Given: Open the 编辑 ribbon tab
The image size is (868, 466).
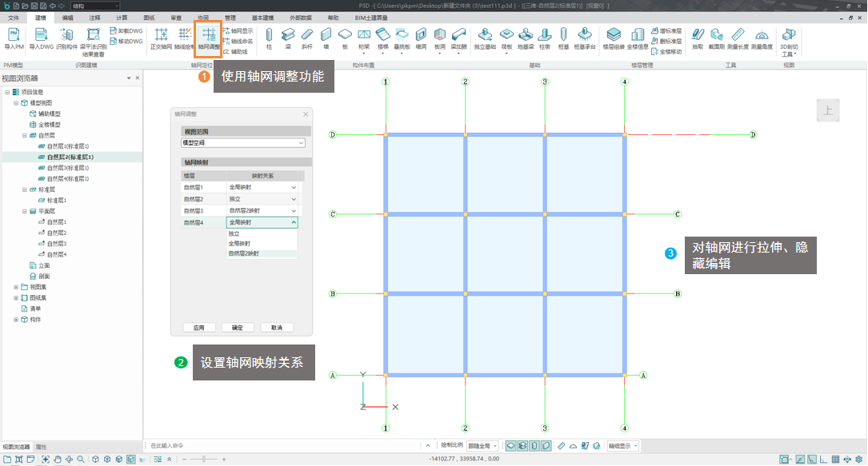Looking at the screenshot, I should point(67,17).
